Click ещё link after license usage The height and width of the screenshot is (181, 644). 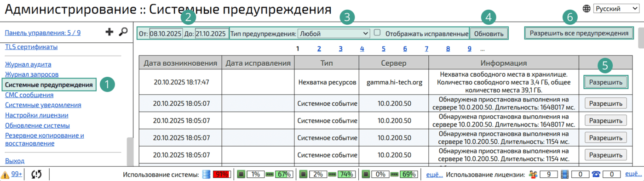(x=633, y=174)
